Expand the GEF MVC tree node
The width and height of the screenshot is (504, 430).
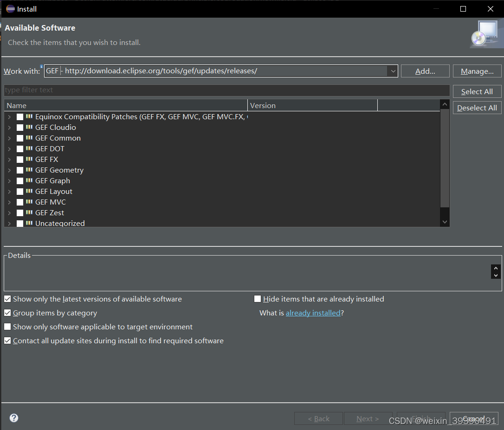coord(9,202)
